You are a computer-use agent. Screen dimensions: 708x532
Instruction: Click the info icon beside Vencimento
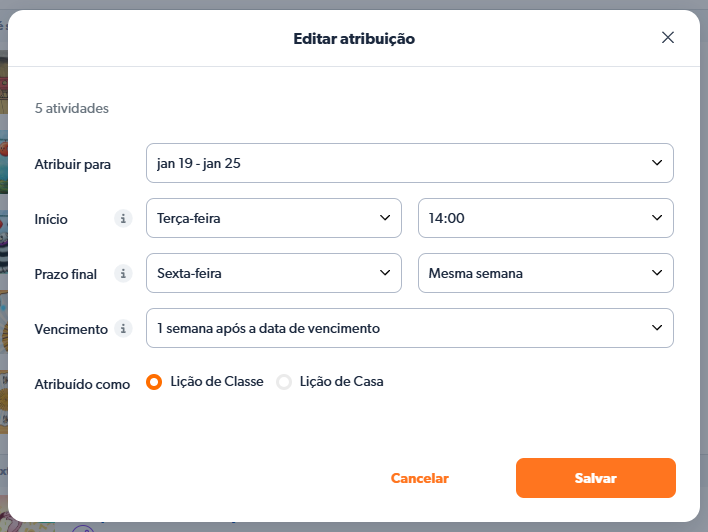coord(123,328)
